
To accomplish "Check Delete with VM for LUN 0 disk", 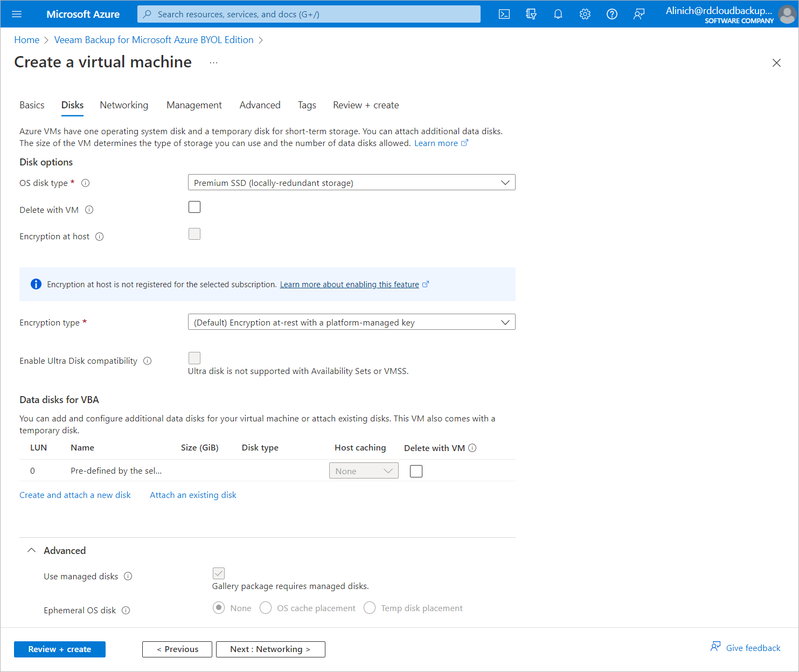I will (x=416, y=472).
